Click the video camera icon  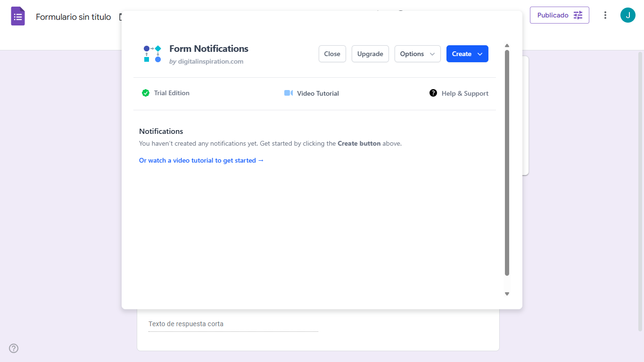(289, 93)
